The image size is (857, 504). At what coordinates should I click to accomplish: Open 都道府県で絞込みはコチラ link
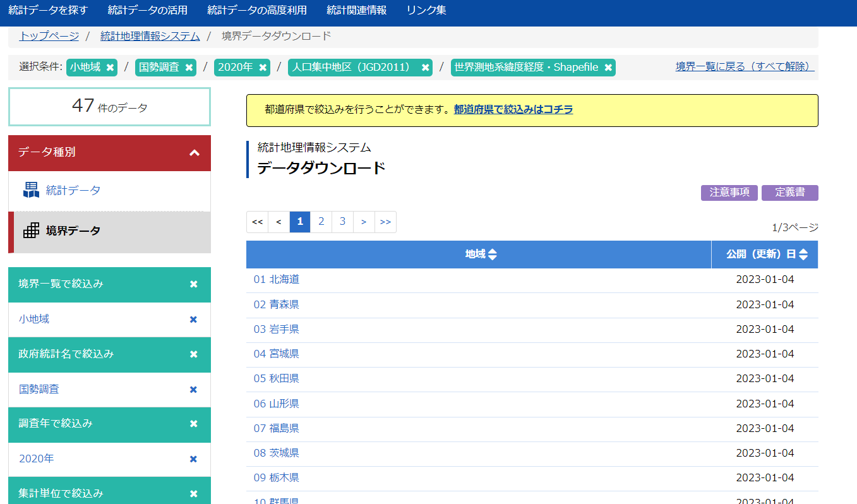tap(513, 109)
